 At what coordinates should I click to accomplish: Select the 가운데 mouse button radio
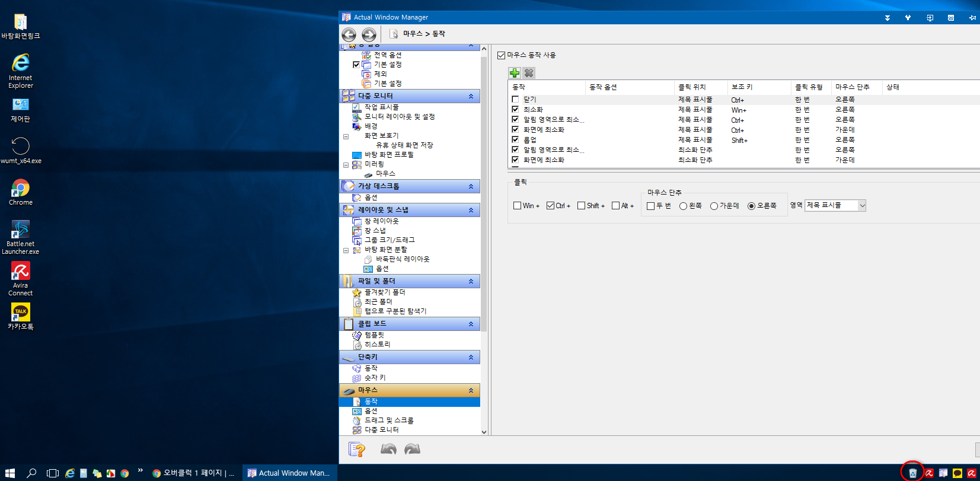pos(714,206)
